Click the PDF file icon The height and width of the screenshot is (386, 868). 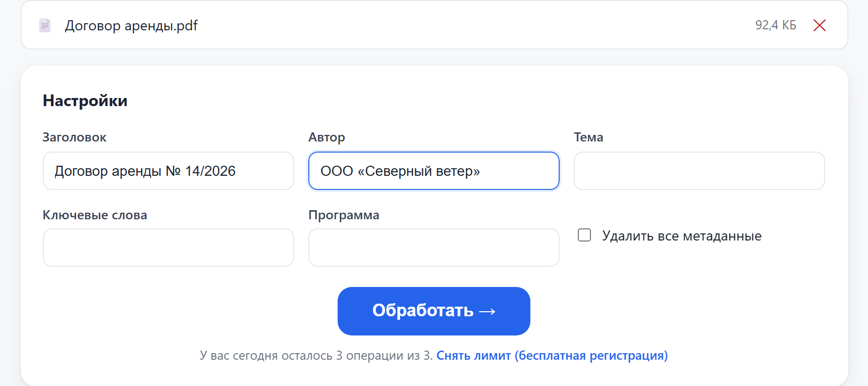tap(45, 25)
